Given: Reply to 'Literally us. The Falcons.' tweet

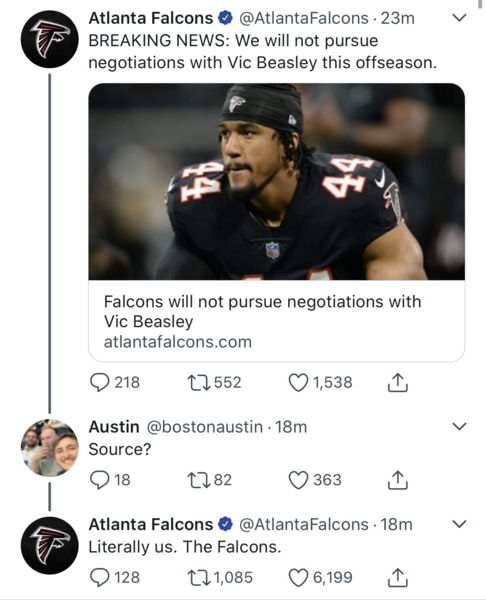Looking at the screenshot, I should (x=99, y=578).
